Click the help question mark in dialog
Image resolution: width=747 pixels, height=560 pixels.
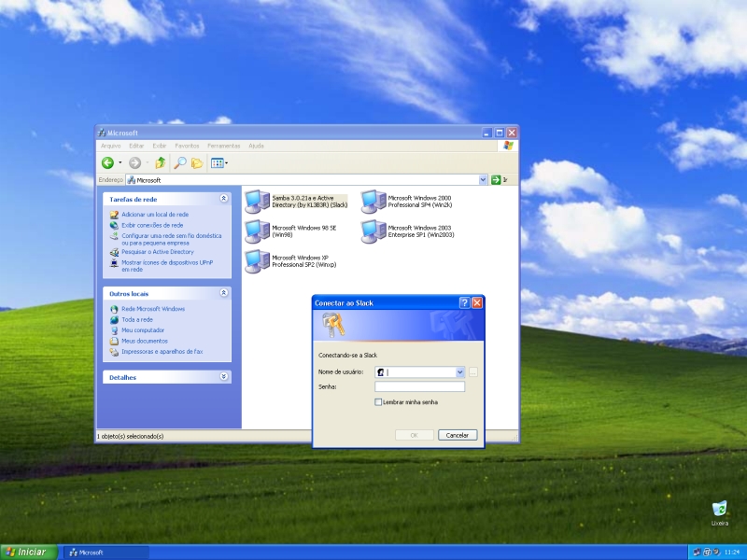click(464, 302)
